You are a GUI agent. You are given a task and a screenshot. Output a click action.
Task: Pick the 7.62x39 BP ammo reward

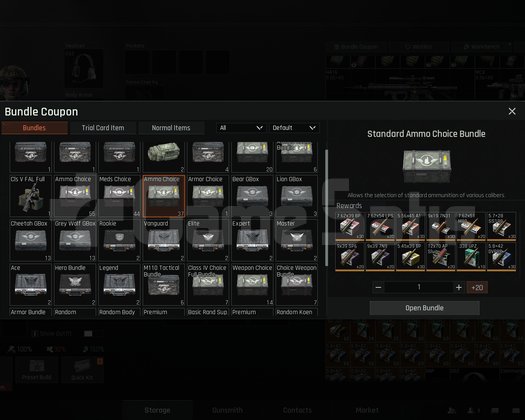click(x=350, y=226)
